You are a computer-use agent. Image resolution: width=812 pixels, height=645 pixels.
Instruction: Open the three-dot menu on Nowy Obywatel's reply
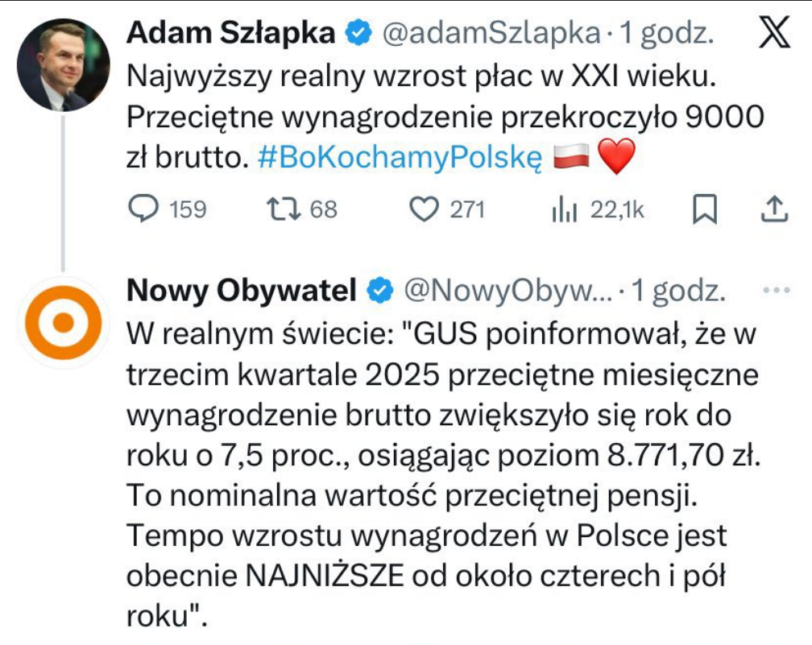(x=776, y=291)
